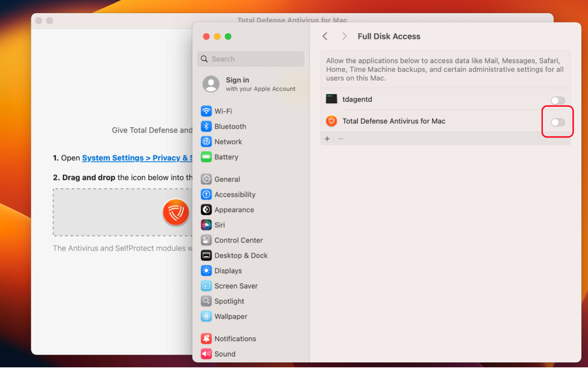Click "Give Total Defense" heading text

point(152,130)
